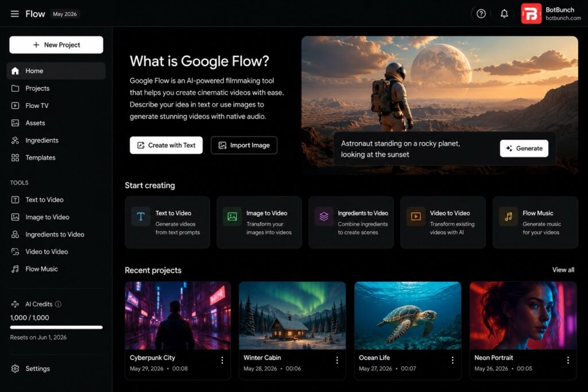588x392 pixels.
Task: Click the May 2026 version badge
Action: 65,14
